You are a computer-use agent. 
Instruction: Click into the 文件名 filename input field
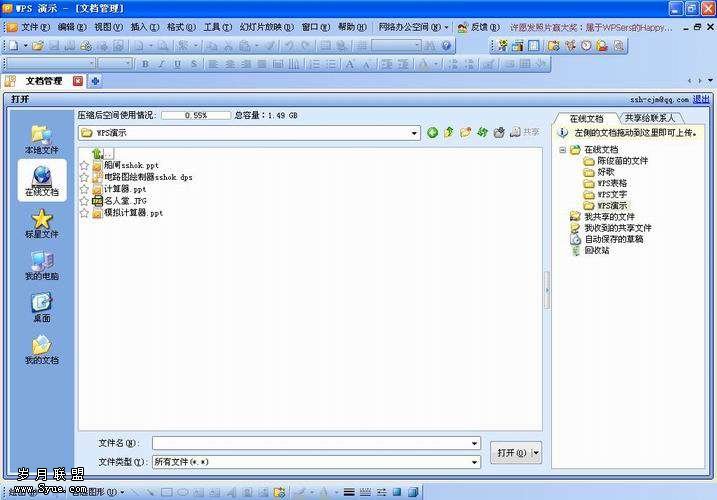click(x=311, y=443)
